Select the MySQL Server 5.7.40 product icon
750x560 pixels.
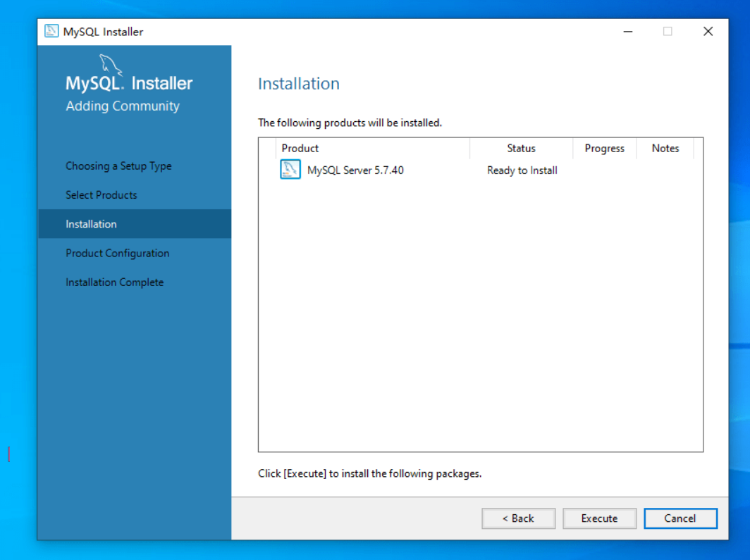point(290,170)
